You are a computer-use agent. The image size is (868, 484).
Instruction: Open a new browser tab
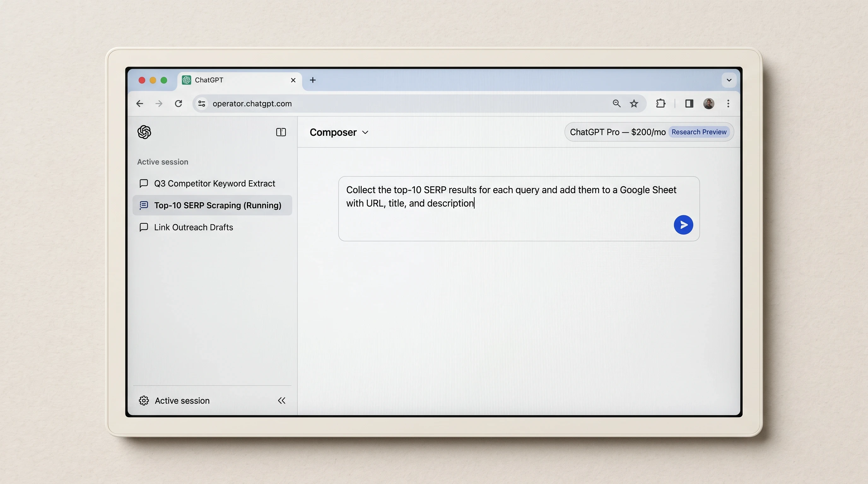click(313, 80)
